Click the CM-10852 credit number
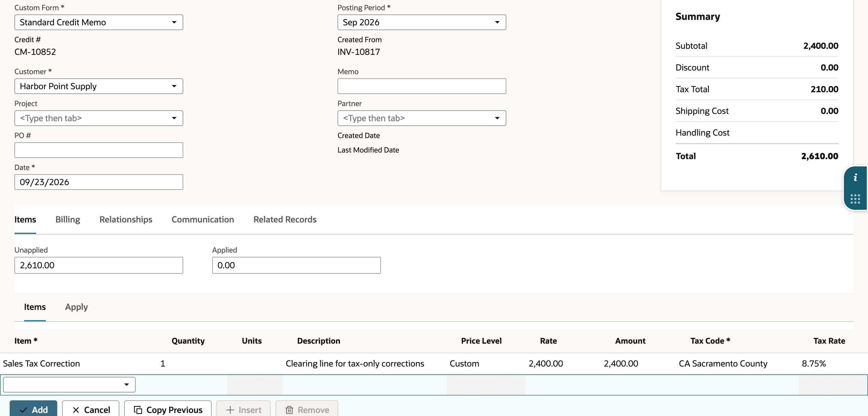The width and height of the screenshot is (868, 416). [x=35, y=52]
